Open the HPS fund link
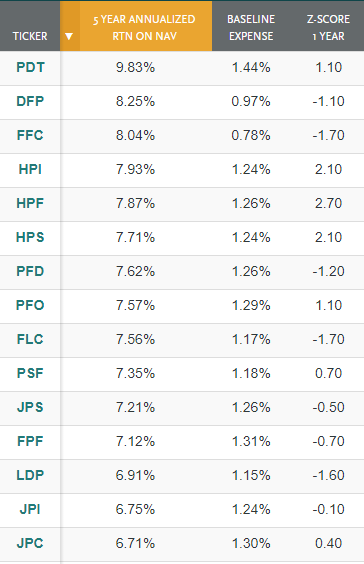The image size is (364, 564). click(30, 237)
